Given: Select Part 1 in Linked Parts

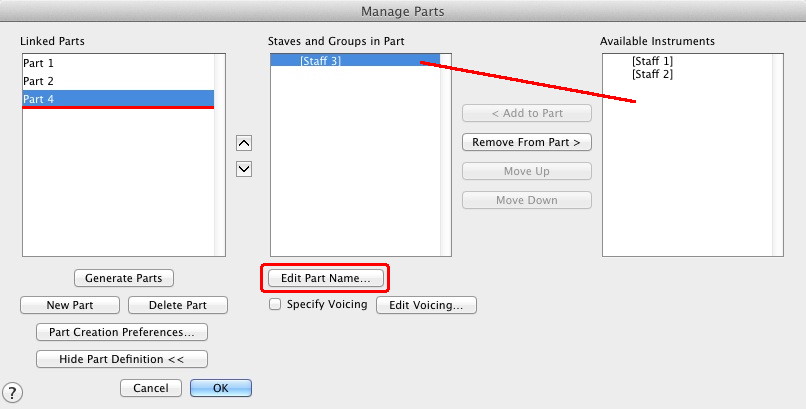Looking at the screenshot, I should [x=38, y=63].
